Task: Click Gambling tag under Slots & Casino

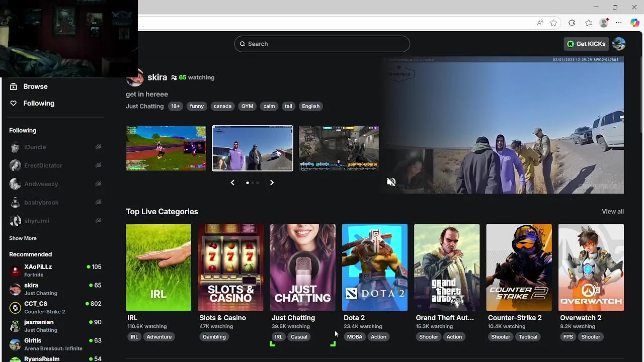Action: pos(214,337)
